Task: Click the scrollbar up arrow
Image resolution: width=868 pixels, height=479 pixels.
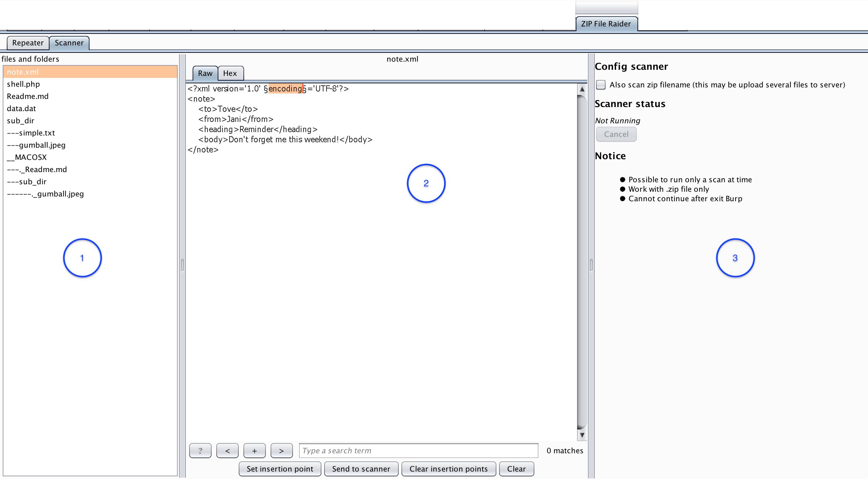Action: point(582,89)
